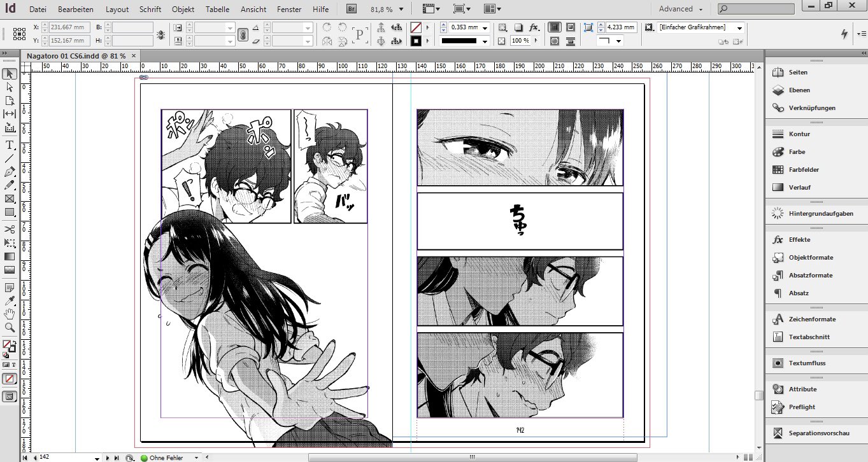Toggle Apply None button in toolbox

(x=10, y=379)
